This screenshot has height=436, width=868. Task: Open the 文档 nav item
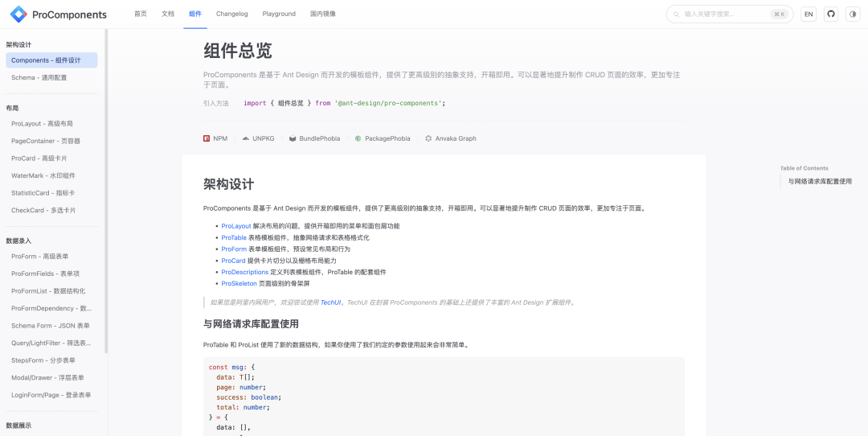(168, 14)
